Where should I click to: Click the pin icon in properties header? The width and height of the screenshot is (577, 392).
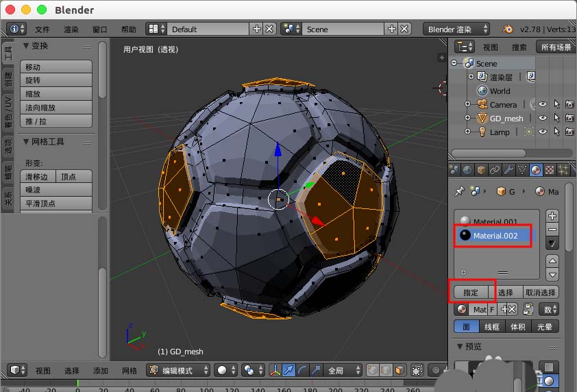tap(460, 191)
